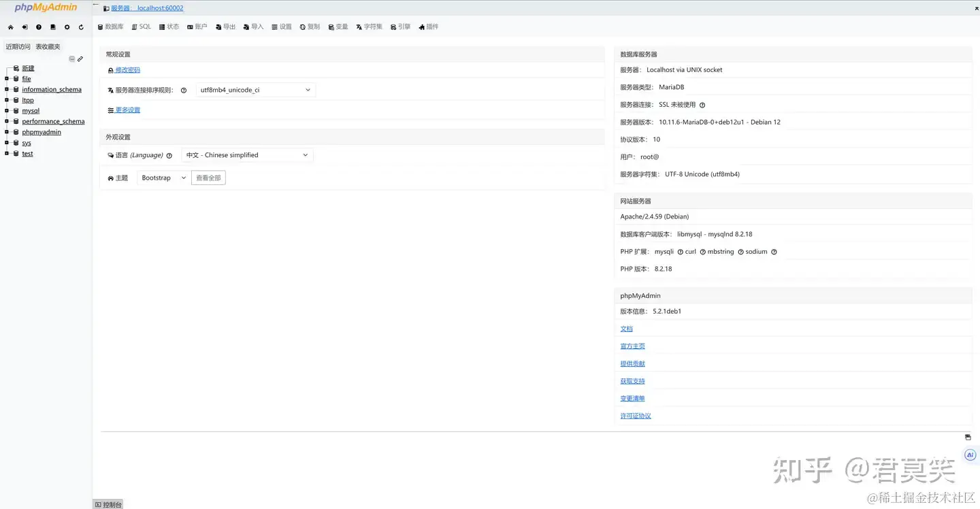Click the 提供贡献 link
The image size is (980, 509).
632,363
